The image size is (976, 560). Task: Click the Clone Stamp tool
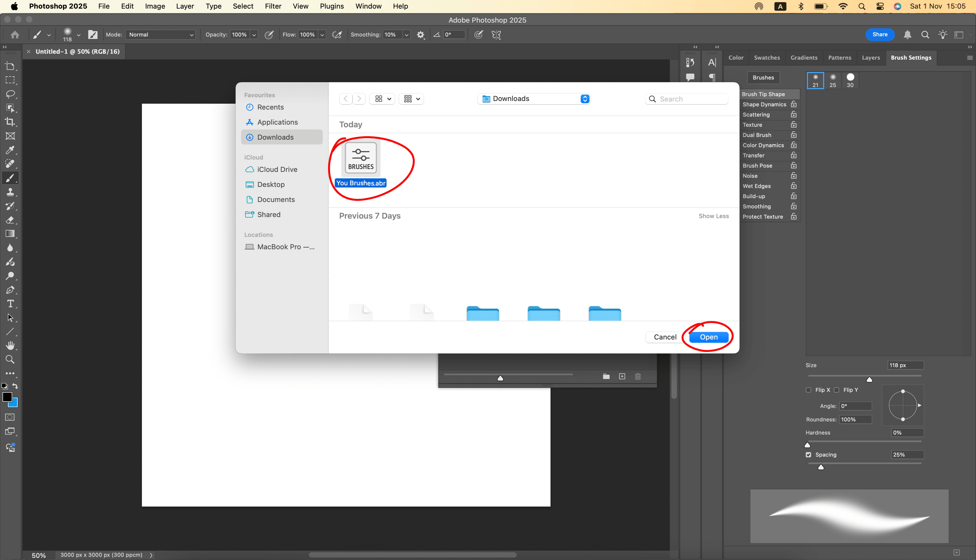pos(10,192)
